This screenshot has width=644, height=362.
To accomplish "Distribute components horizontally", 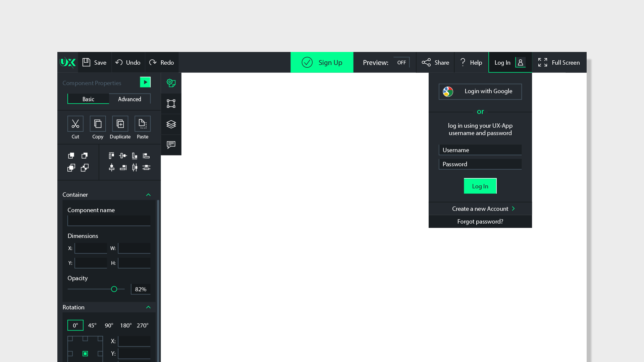I will click(135, 167).
